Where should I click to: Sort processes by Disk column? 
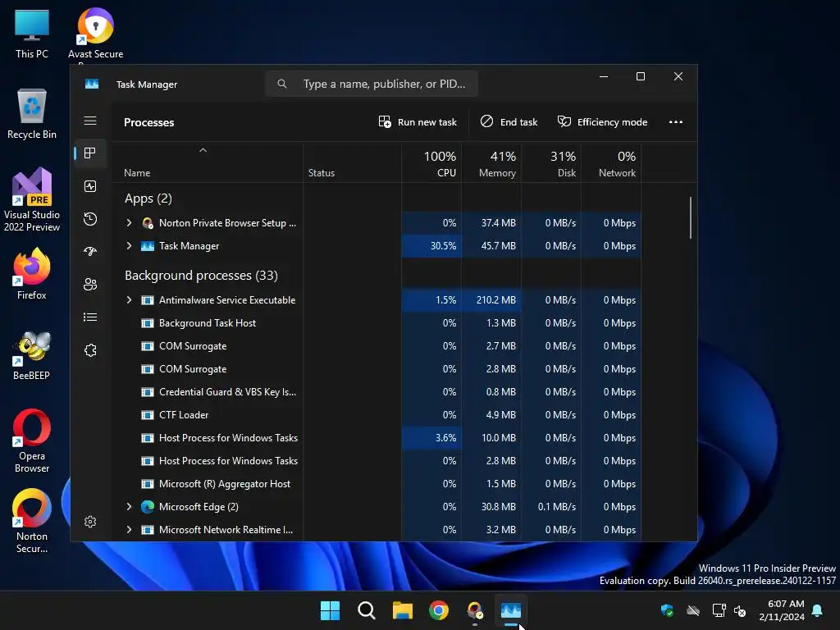[551, 163]
